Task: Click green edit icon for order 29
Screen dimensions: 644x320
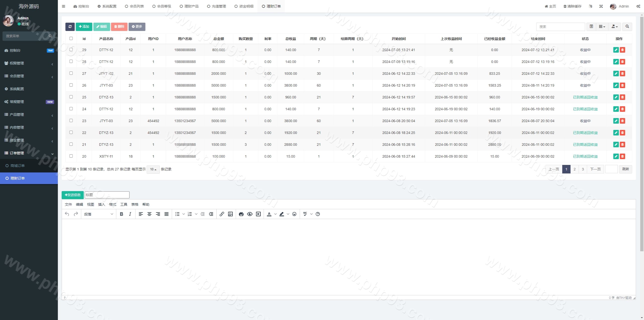Action: (616, 50)
